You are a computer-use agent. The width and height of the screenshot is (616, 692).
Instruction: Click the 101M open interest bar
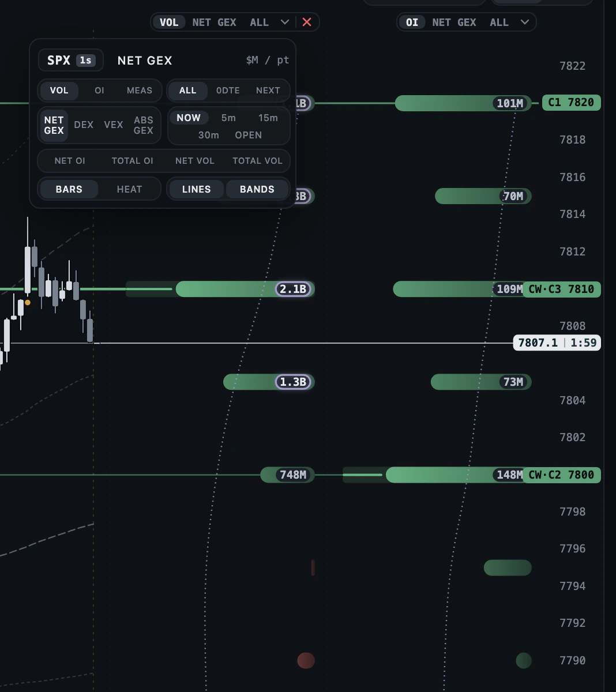pyautogui.click(x=463, y=103)
